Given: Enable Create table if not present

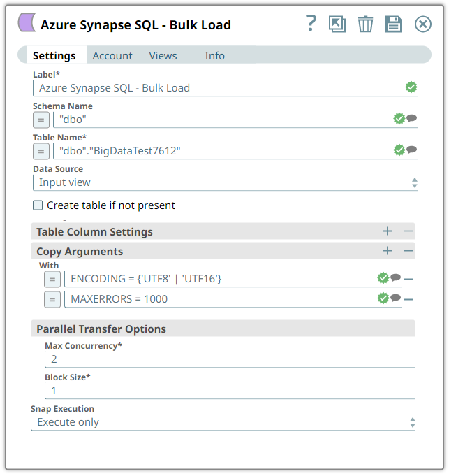Looking at the screenshot, I should click(x=38, y=205).
